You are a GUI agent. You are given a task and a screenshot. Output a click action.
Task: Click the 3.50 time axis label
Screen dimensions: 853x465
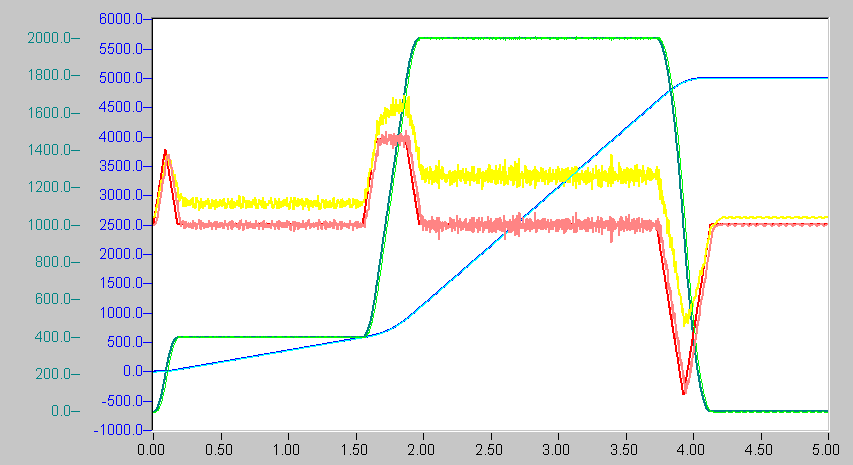tap(623, 450)
